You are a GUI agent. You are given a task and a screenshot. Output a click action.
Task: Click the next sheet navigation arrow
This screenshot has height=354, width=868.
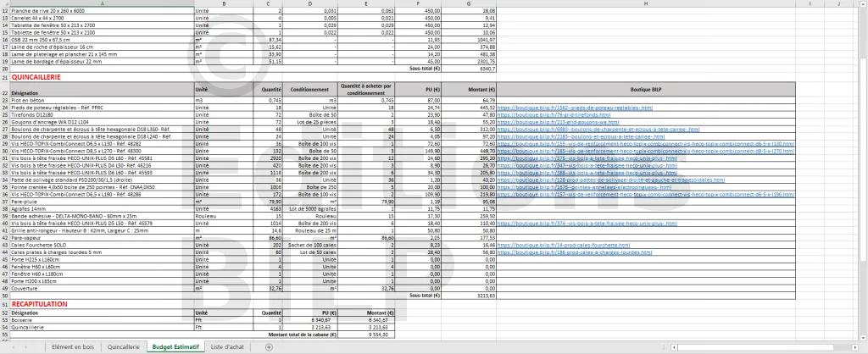click(x=25, y=347)
